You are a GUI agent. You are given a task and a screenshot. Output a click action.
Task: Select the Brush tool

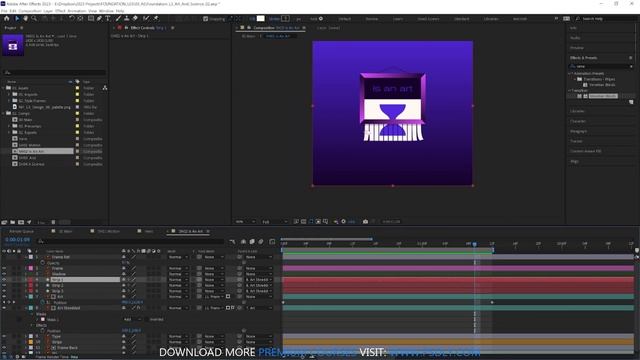118,18
